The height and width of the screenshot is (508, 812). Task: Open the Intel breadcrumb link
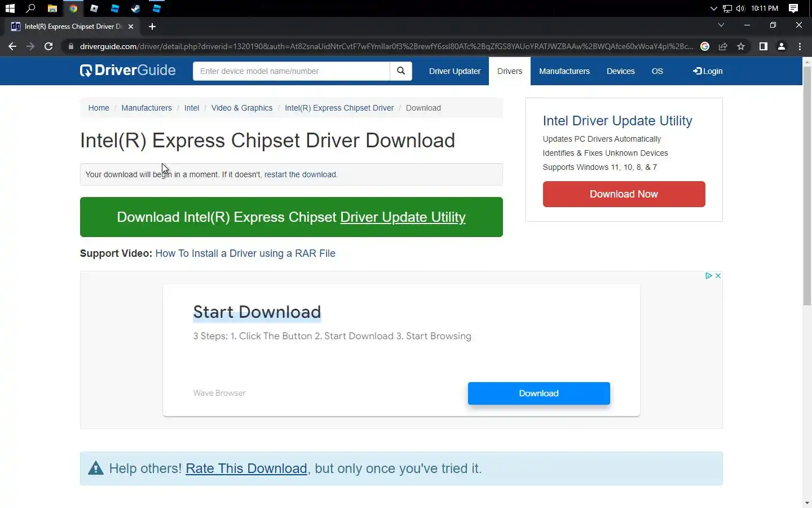coord(192,108)
